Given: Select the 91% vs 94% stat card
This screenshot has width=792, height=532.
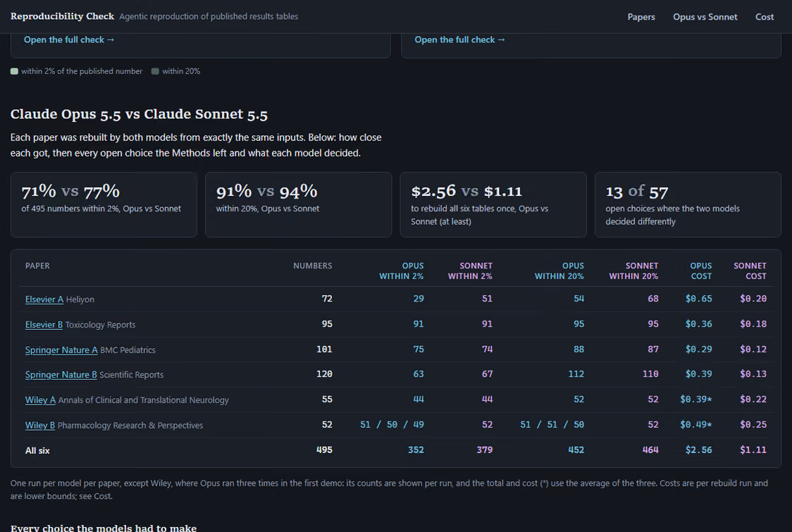Looking at the screenshot, I should click(x=299, y=204).
